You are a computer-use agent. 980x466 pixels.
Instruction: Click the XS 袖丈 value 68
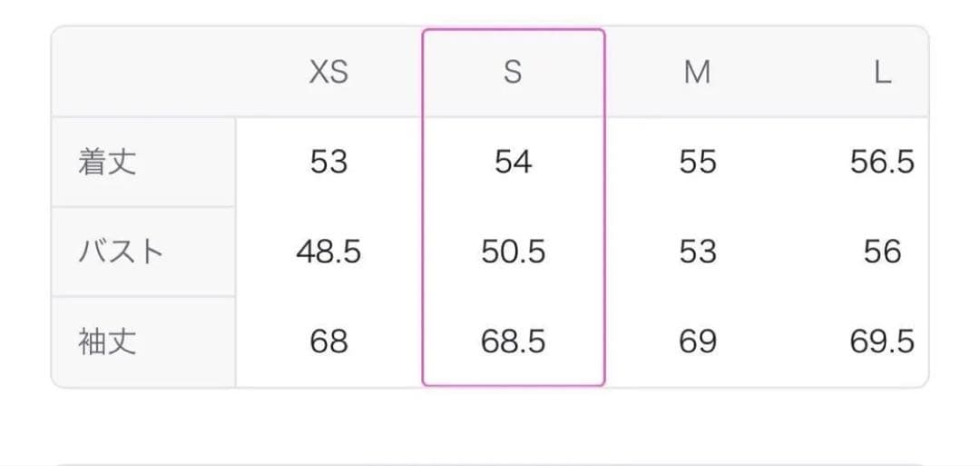328,342
